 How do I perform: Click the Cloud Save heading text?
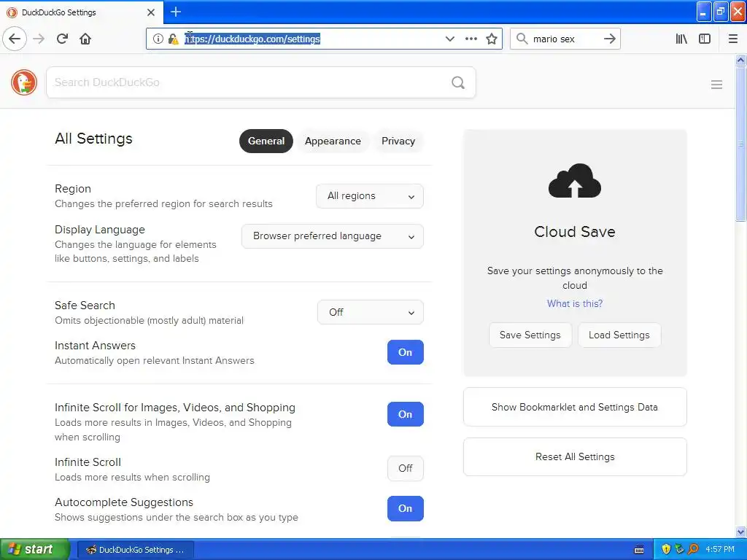click(575, 232)
